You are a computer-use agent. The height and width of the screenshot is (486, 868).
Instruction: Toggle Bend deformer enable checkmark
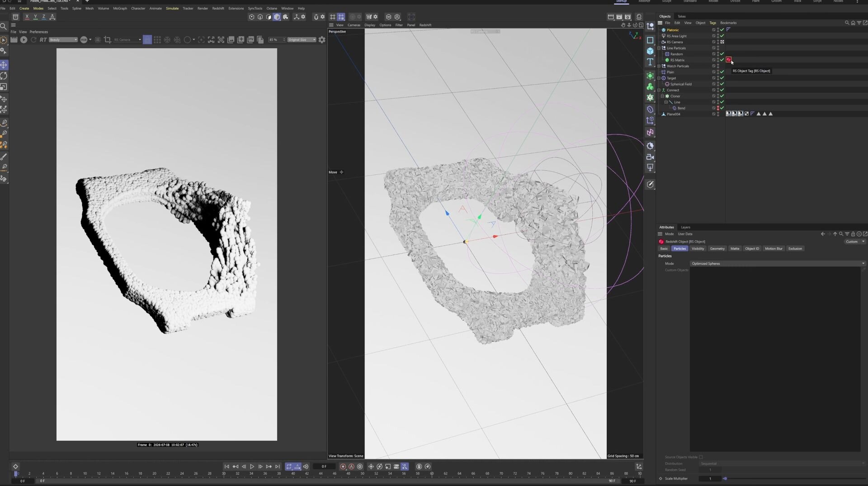722,108
